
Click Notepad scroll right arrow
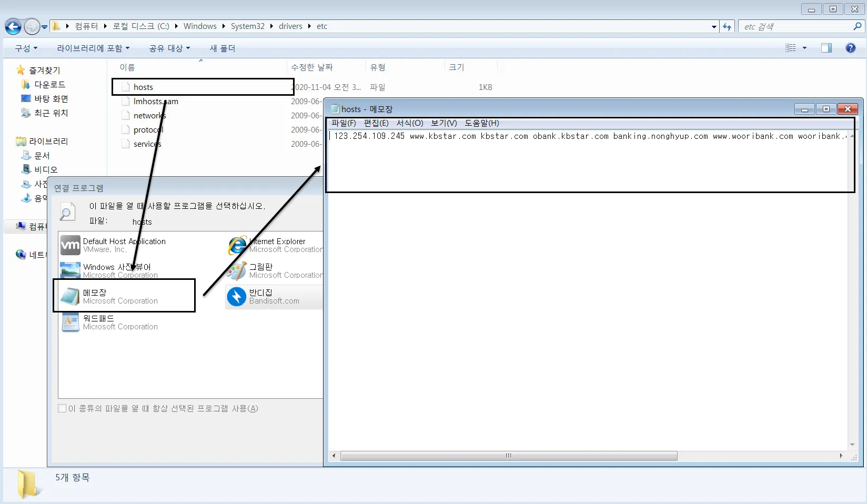click(841, 456)
